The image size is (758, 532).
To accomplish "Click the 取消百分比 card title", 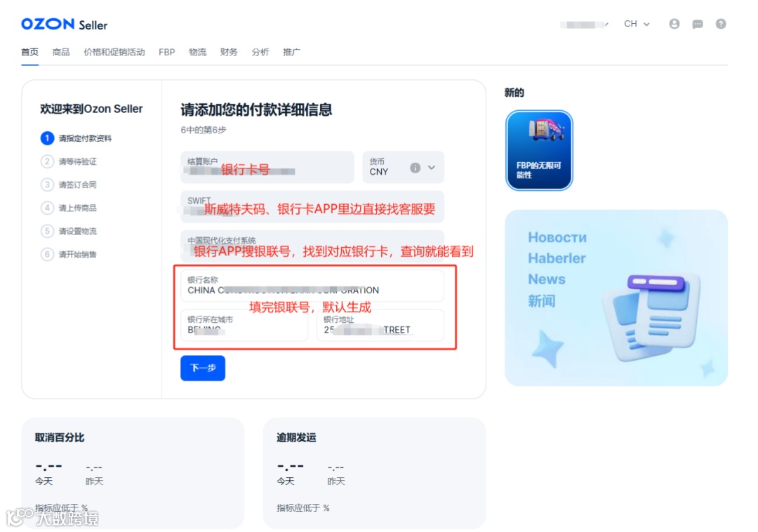I will point(60,438).
